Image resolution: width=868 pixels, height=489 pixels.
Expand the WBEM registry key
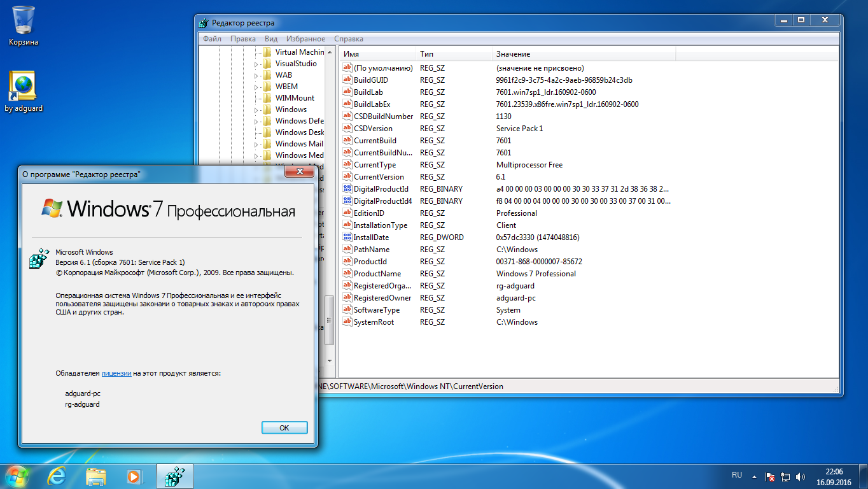[x=256, y=87]
